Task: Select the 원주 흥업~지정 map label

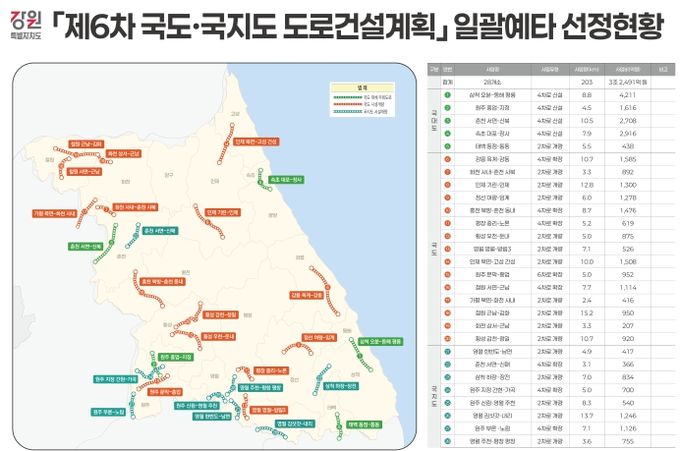Action: click(x=175, y=356)
